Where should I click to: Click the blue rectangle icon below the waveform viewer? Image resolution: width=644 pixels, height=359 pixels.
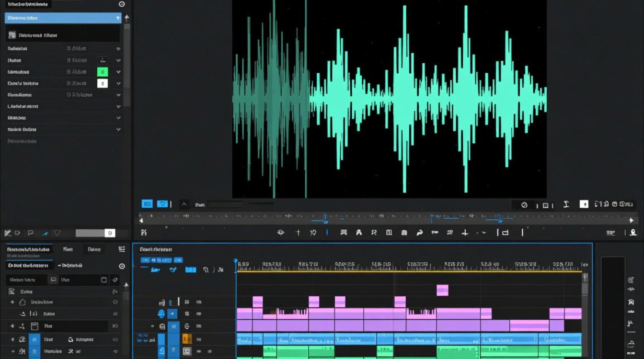(147, 204)
